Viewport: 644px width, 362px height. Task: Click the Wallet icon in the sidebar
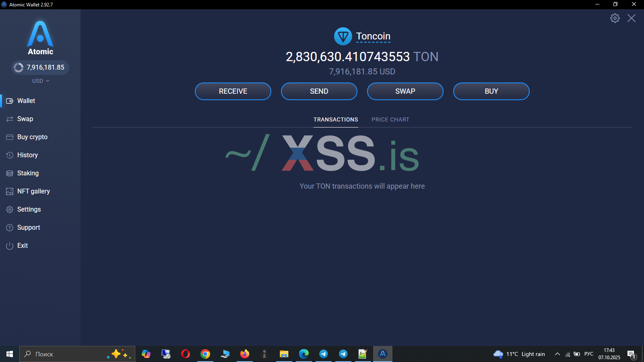coord(10,101)
